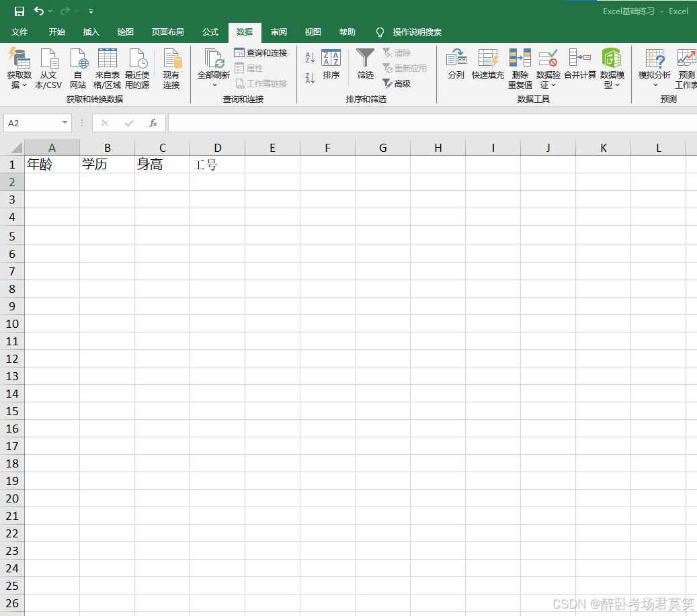
Task: Open the 高级 advanced filter
Action: pos(397,83)
